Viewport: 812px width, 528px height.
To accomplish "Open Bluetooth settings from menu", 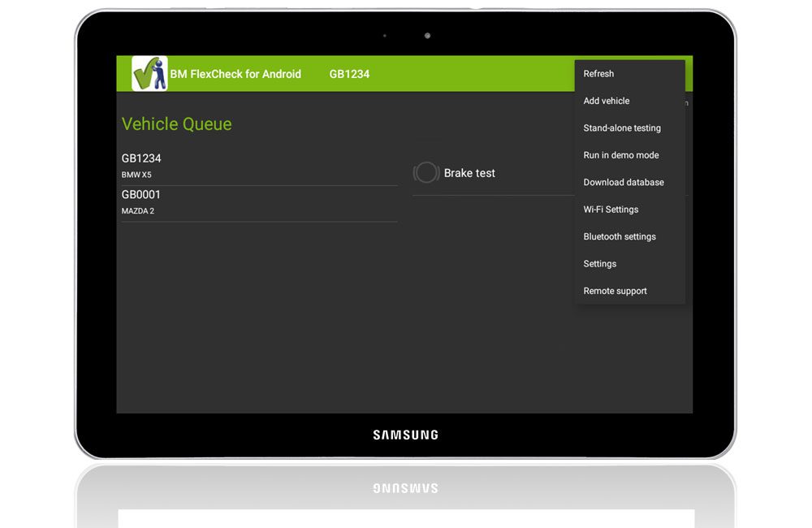I will pos(620,236).
